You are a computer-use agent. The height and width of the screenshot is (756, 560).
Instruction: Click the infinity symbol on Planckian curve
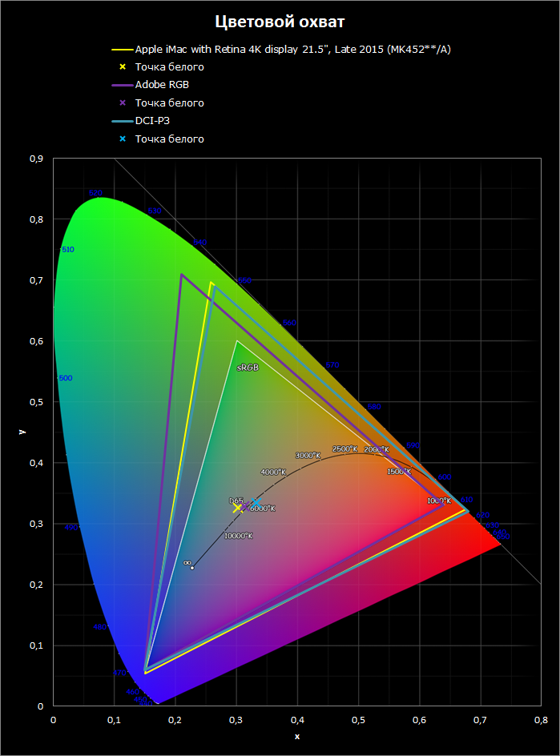187,562
